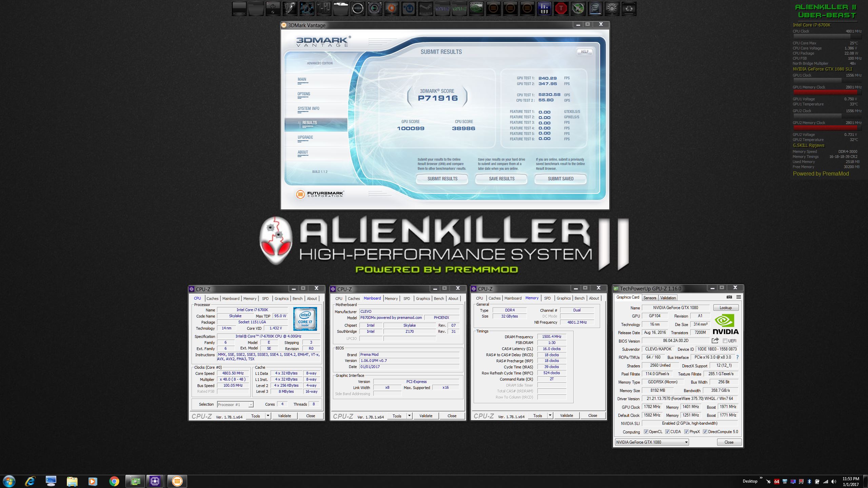
Task: Launch Steam from the top dock
Action: pos(426,8)
